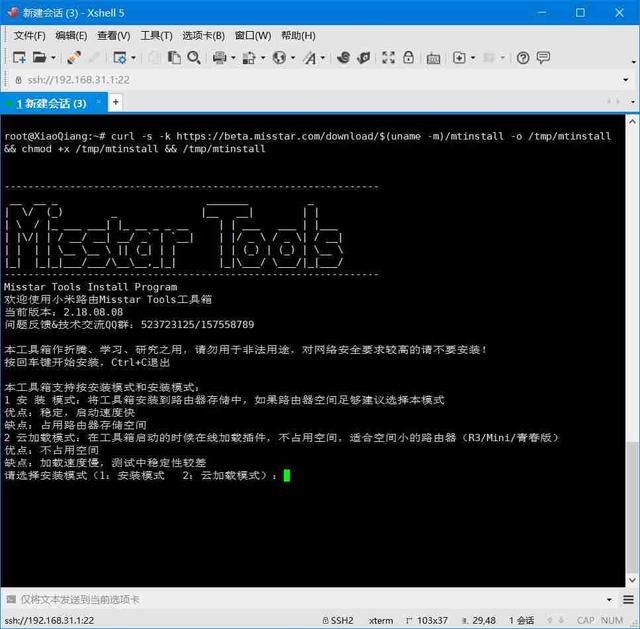
Task: Click the 1 会话 status entry
Action: [x=521, y=621]
